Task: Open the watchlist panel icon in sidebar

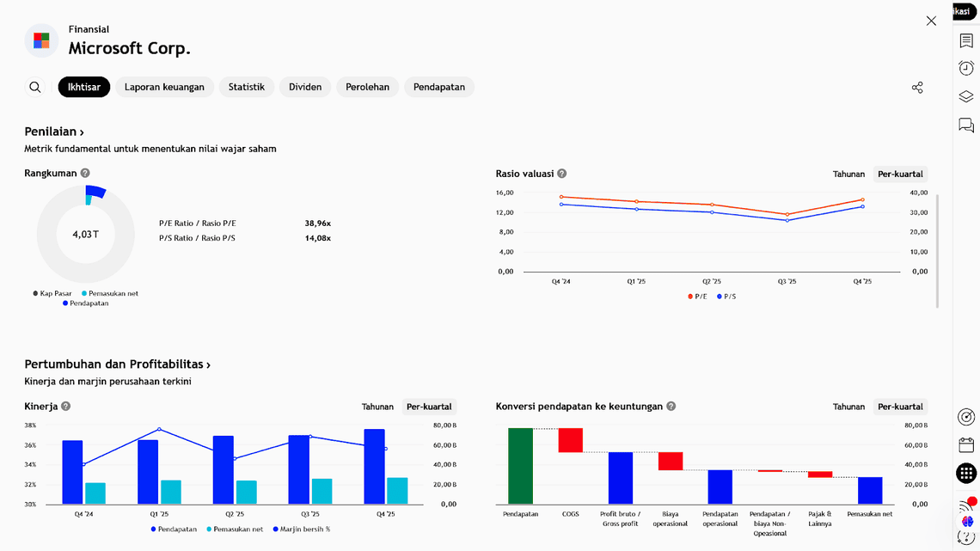Action: pyautogui.click(x=966, y=41)
